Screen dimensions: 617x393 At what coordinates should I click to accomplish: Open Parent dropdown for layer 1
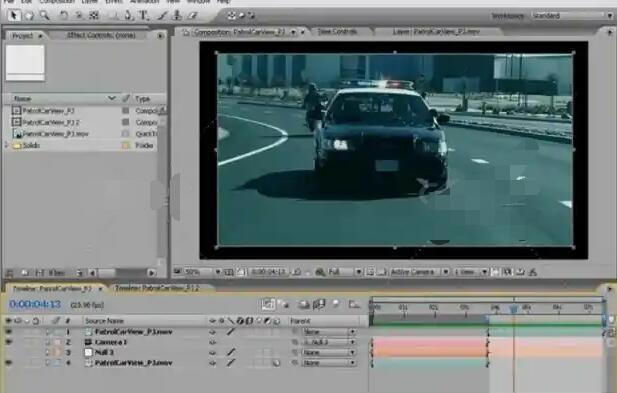click(329, 332)
